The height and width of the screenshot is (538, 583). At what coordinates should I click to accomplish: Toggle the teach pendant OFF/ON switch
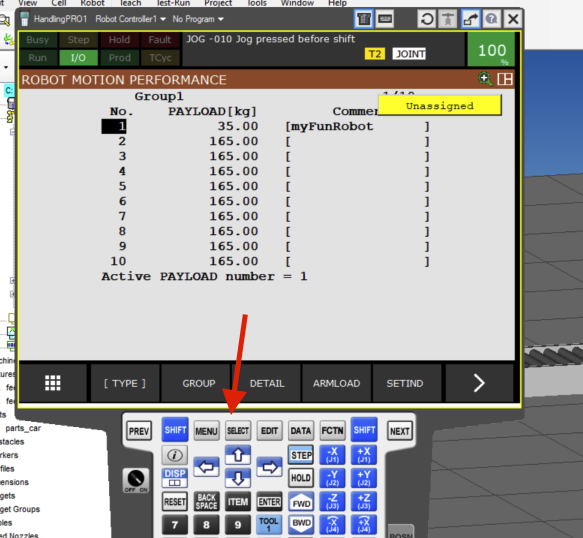tap(136, 480)
